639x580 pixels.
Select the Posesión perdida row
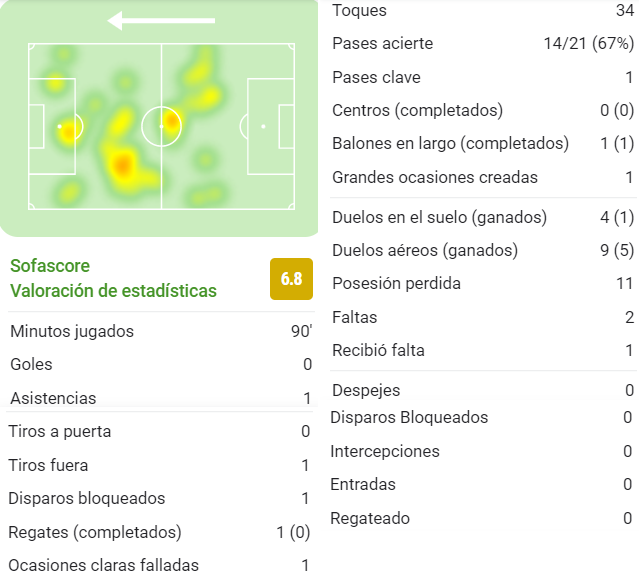tap(483, 283)
